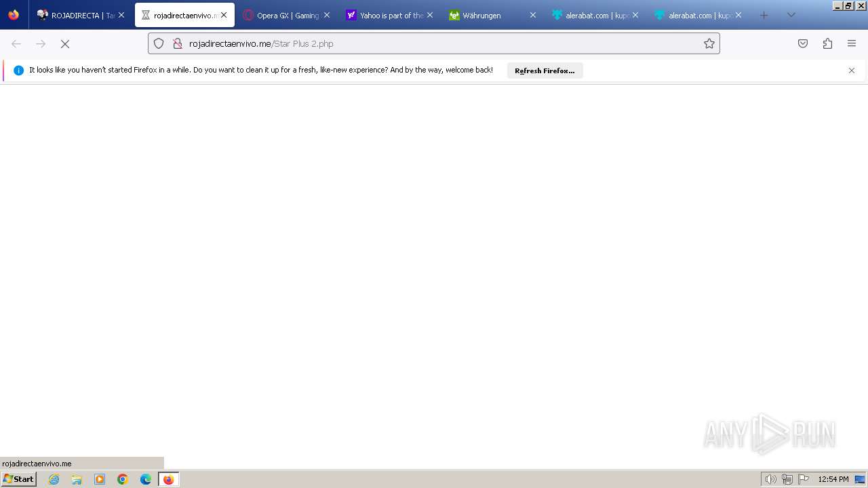View site security lock information
This screenshot has height=488, width=868.
coord(178,43)
